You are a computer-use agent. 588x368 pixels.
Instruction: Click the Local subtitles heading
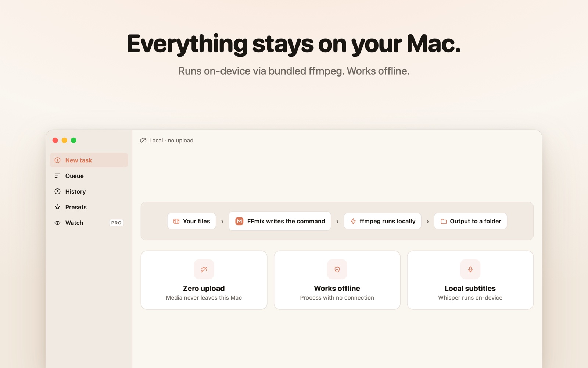[x=470, y=289]
